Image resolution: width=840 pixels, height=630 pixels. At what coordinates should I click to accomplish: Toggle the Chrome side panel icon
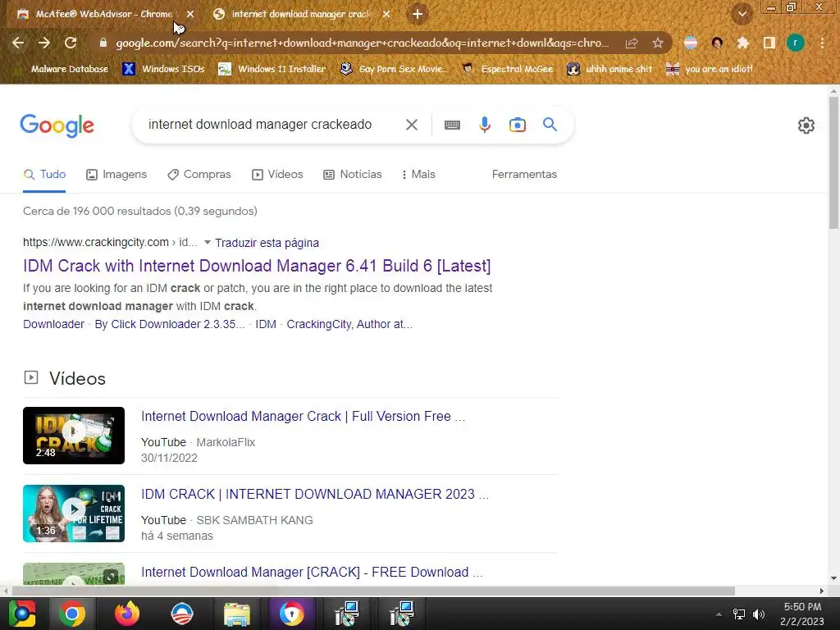click(x=769, y=43)
